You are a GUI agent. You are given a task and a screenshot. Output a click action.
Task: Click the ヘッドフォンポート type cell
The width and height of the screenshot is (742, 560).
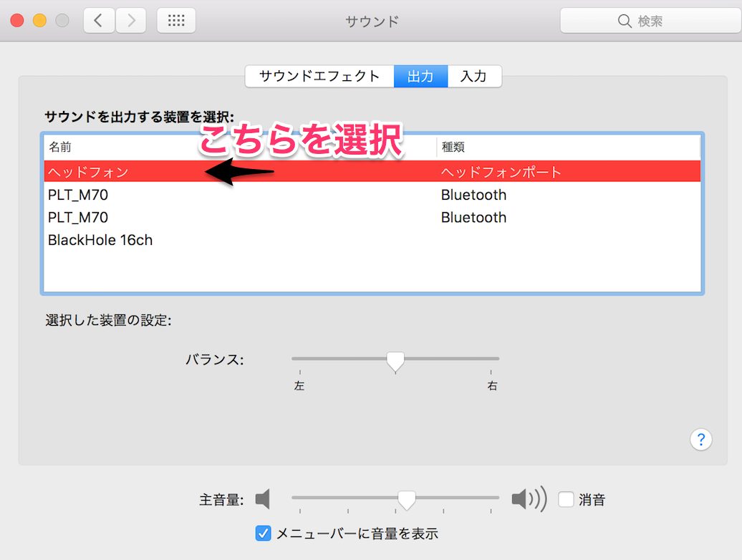point(501,172)
